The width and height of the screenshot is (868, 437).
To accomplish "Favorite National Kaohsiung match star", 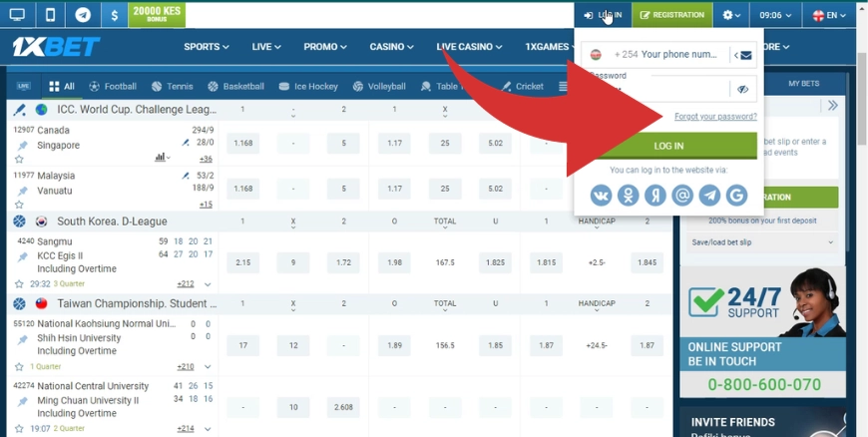I will (19, 366).
